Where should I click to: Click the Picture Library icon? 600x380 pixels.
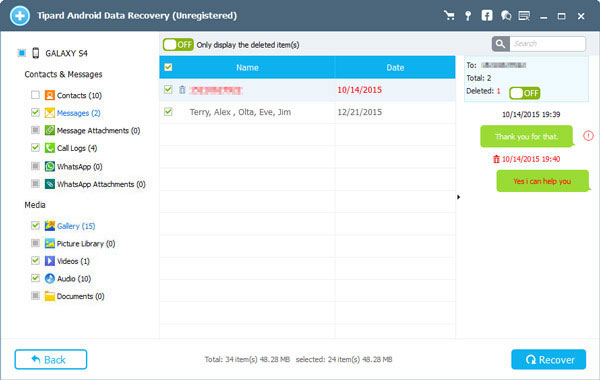(50, 243)
